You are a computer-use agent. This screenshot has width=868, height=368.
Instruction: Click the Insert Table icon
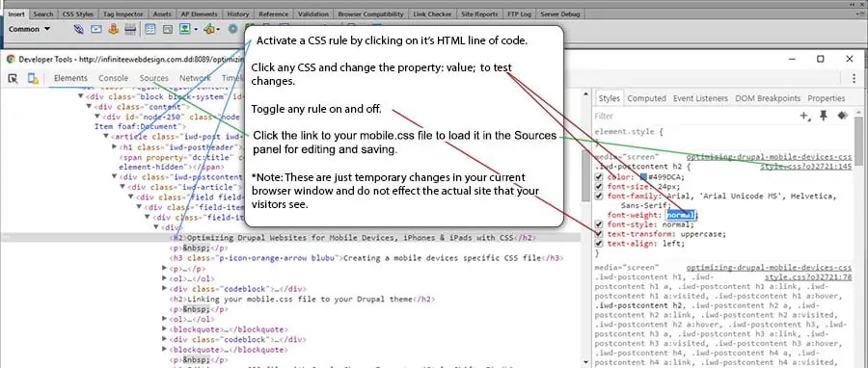click(x=150, y=29)
